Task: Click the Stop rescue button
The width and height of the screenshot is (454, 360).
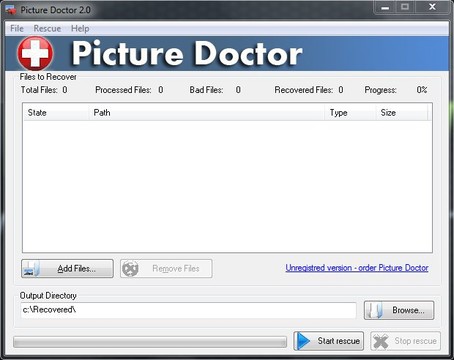Action: click(405, 341)
